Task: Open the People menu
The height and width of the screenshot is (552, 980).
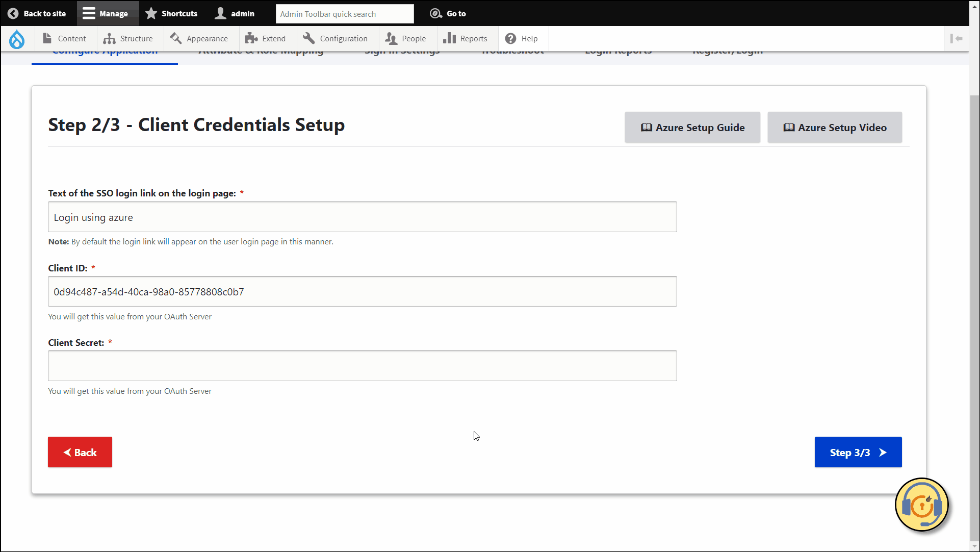Action: click(406, 39)
